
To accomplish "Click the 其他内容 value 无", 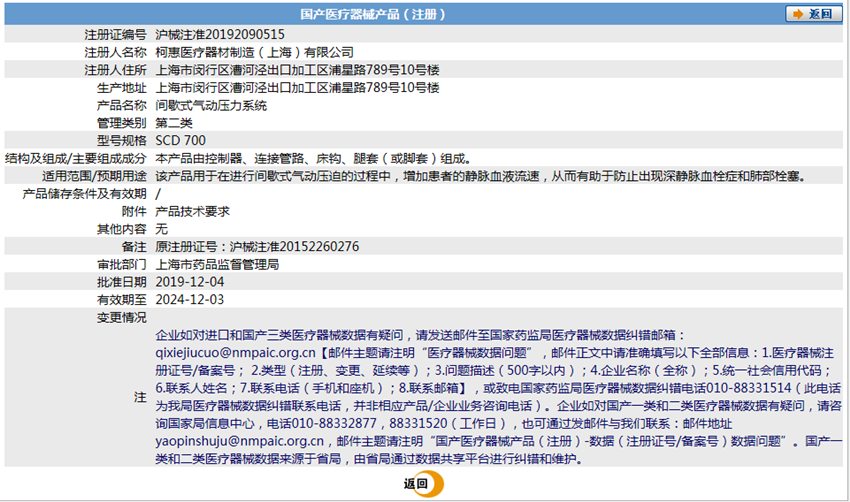I will coord(162,229).
